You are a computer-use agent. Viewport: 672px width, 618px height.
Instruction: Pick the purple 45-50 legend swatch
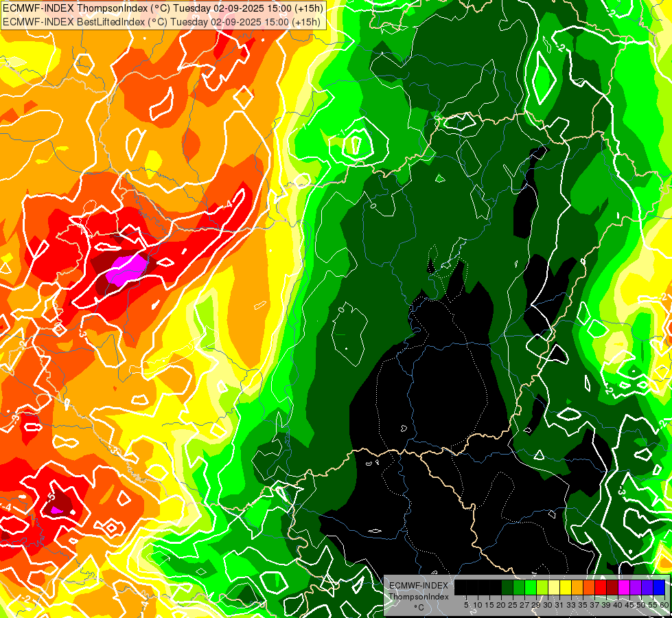(636, 587)
